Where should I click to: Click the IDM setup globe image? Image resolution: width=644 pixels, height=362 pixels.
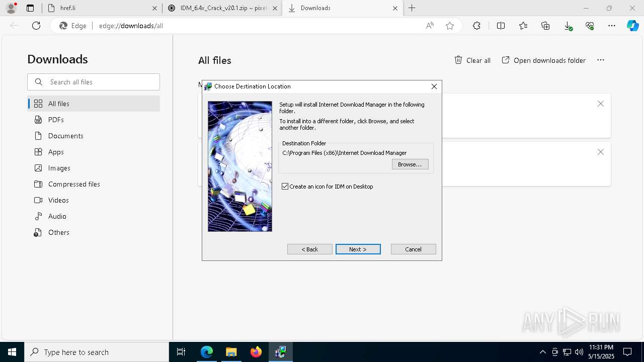click(x=240, y=166)
